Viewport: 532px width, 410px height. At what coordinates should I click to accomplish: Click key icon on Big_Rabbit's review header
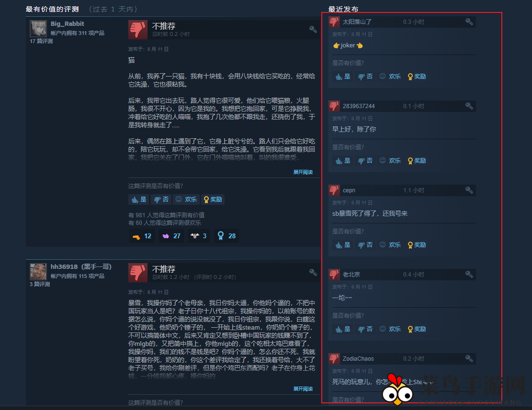click(x=313, y=29)
